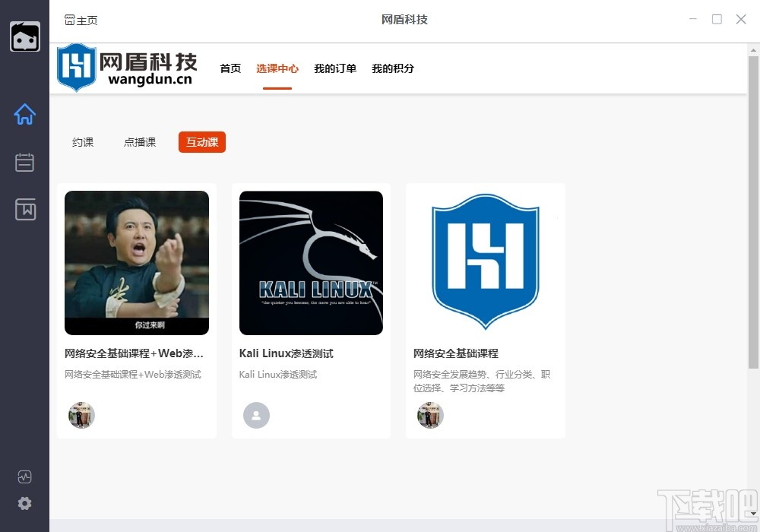Select the home icon in the sidebar
Viewport: 760px width, 532px height.
25,114
